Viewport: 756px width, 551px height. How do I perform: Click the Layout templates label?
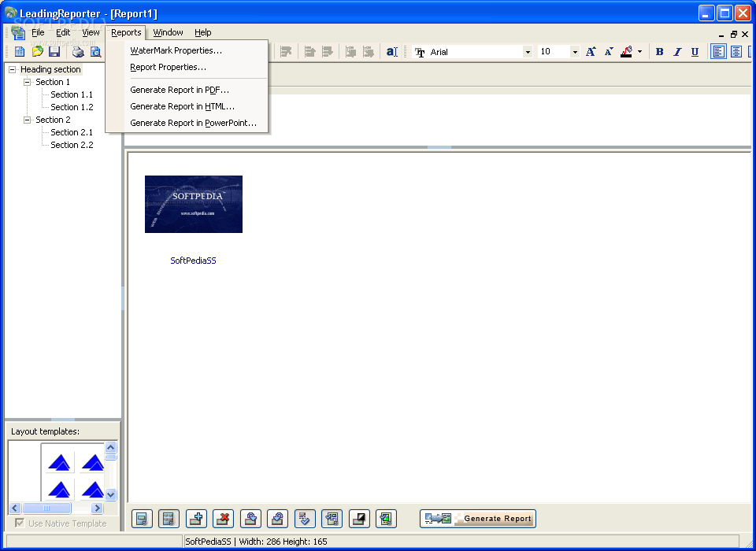pos(46,431)
